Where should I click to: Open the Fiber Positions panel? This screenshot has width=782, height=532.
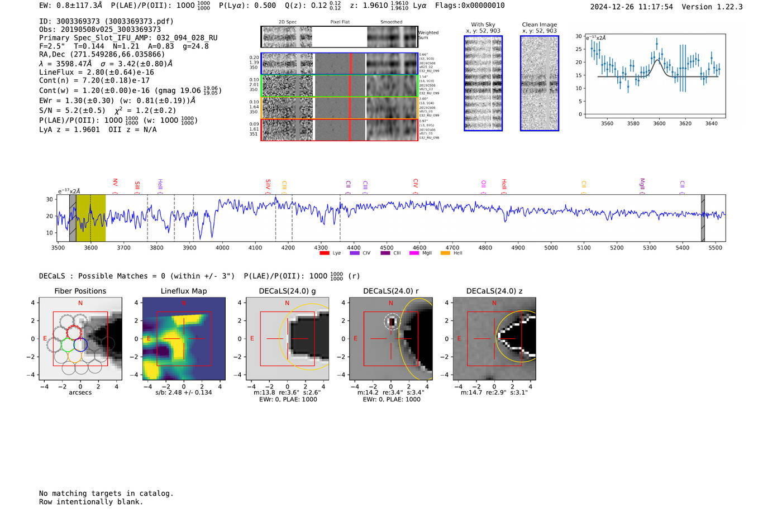(80, 339)
